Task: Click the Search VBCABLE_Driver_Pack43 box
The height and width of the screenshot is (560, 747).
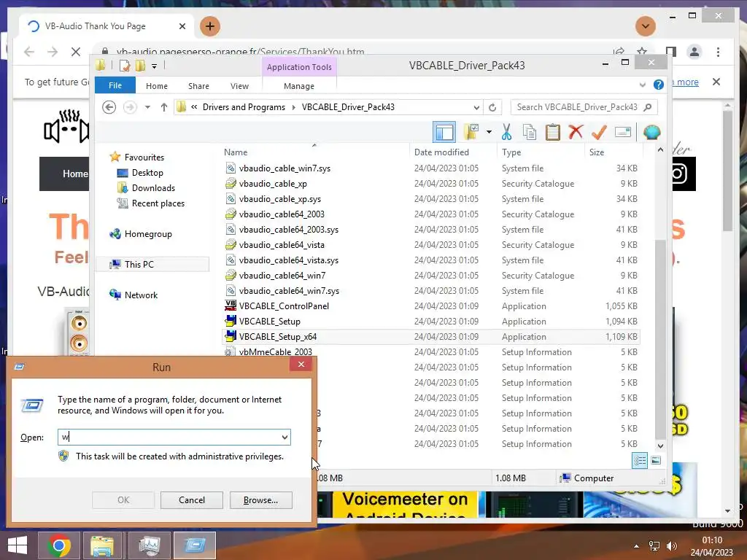Action: point(584,107)
